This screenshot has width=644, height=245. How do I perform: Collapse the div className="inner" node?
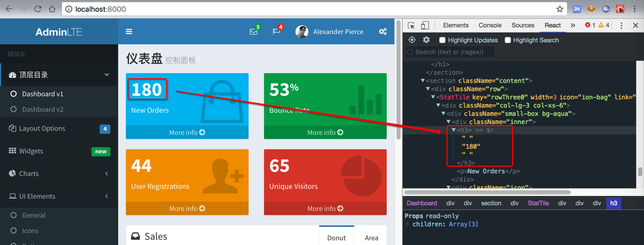449,122
